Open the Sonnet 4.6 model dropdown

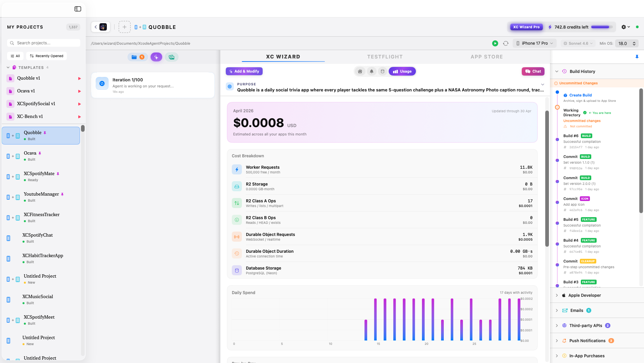pos(578,43)
